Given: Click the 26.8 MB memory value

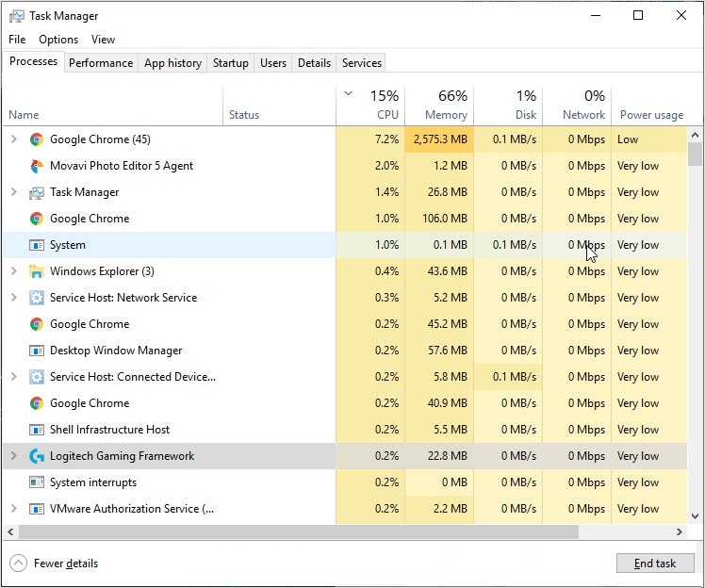Looking at the screenshot, I should point(448,192).
